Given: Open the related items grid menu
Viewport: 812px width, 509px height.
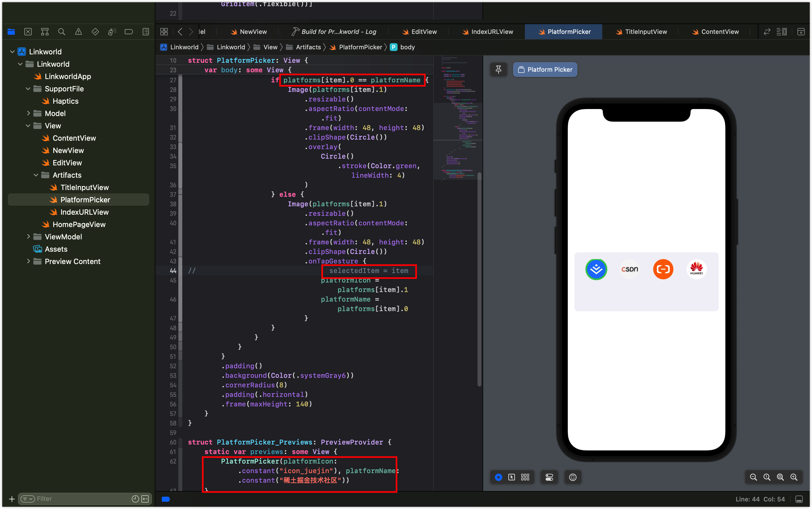Looking at the screenshot, I should click(x=164, y=32).
